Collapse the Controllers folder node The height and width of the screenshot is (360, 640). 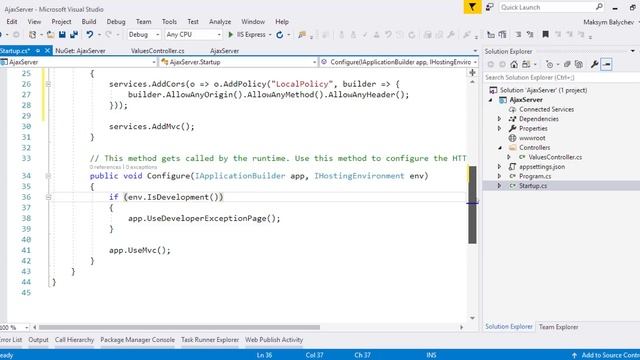(x=500, y=148)
